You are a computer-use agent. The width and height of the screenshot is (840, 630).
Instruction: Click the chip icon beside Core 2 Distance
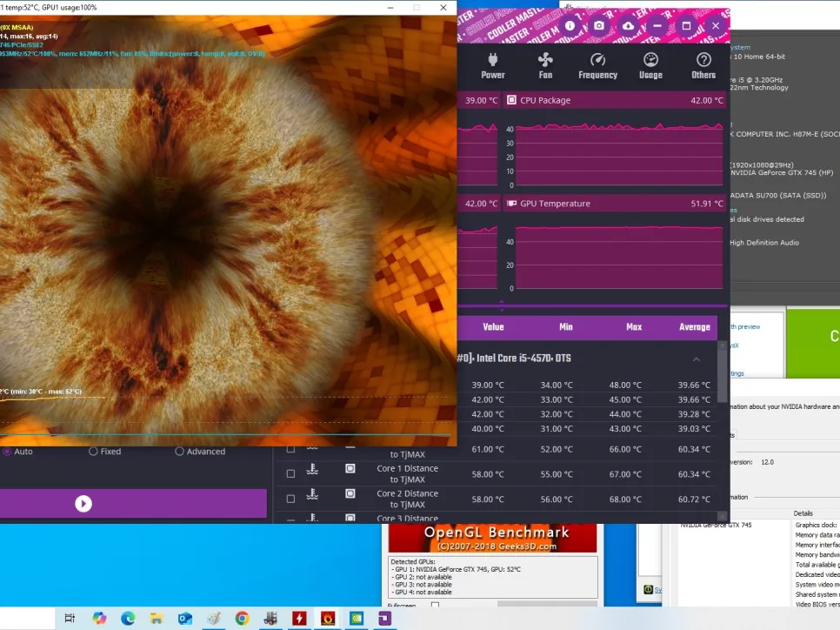[350, 493]
